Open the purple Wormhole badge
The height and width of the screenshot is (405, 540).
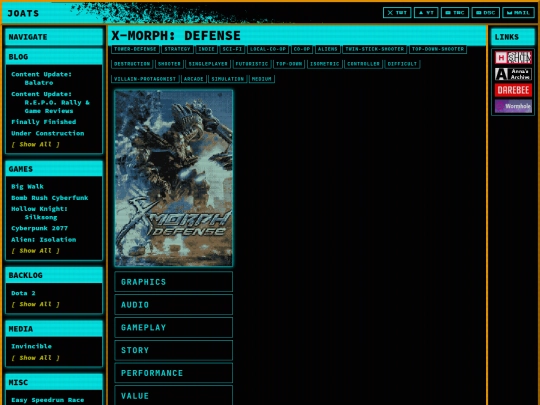click(513, 106)
